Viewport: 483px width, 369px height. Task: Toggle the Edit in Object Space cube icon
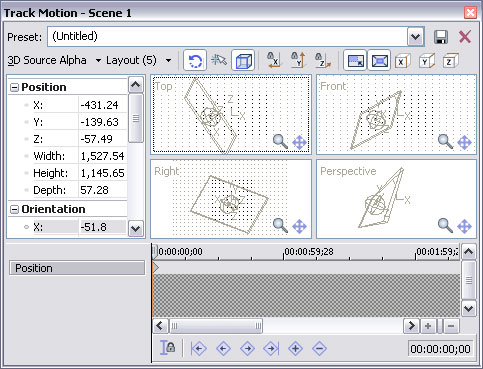pyautogui.click(x=243, y=61)
